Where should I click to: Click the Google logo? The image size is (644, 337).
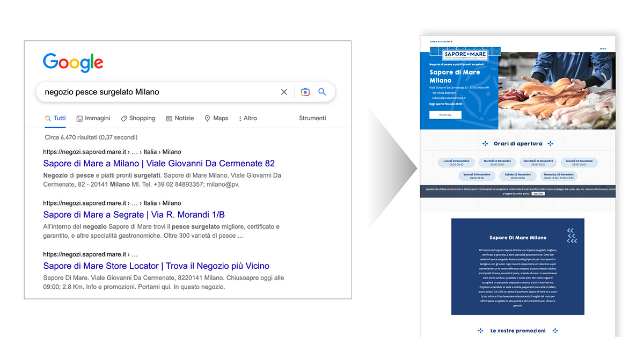(73, 63)
